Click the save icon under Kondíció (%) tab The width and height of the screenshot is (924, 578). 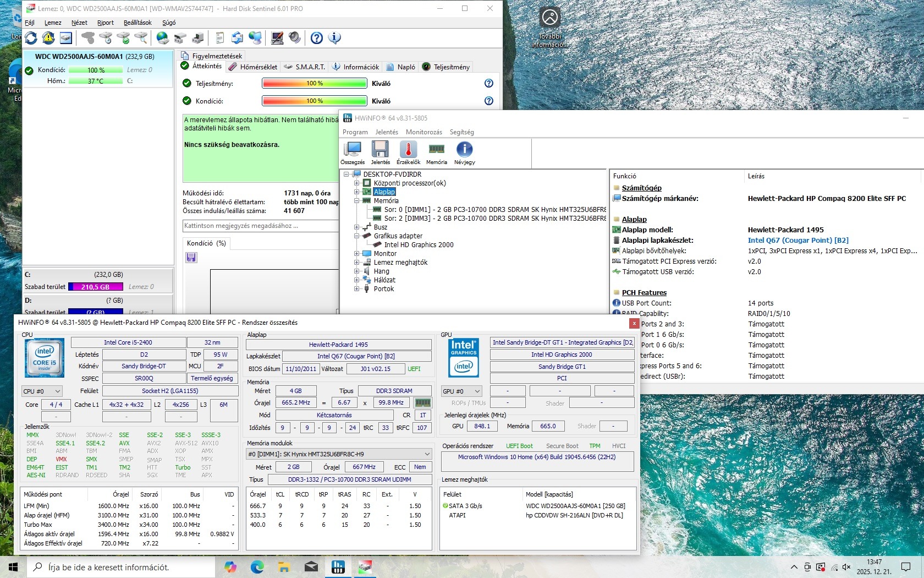coord(191,258)
